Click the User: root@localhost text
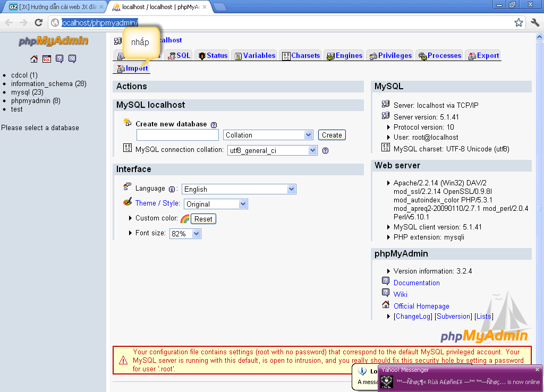Viewport: 544px width, 392px height. [x=426, y=138]
